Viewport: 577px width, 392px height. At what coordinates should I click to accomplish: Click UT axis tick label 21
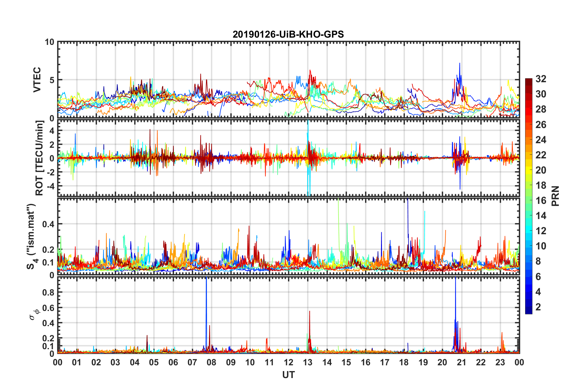point(462,362)
